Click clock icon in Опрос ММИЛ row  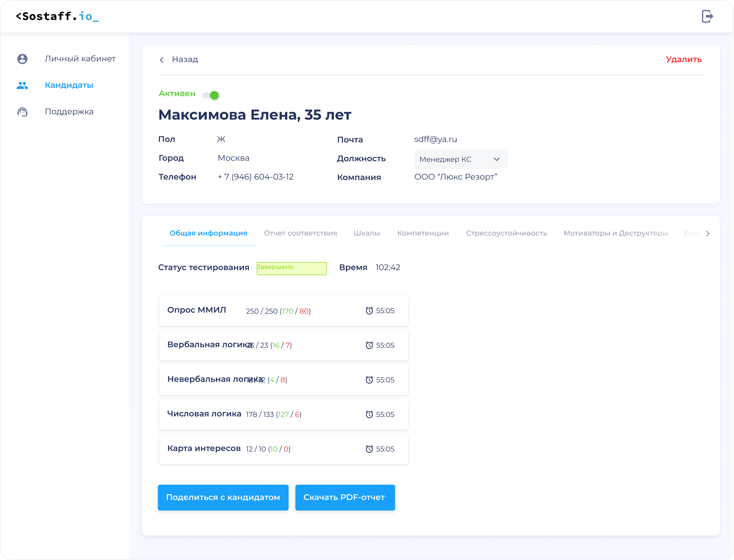point(369,311)
